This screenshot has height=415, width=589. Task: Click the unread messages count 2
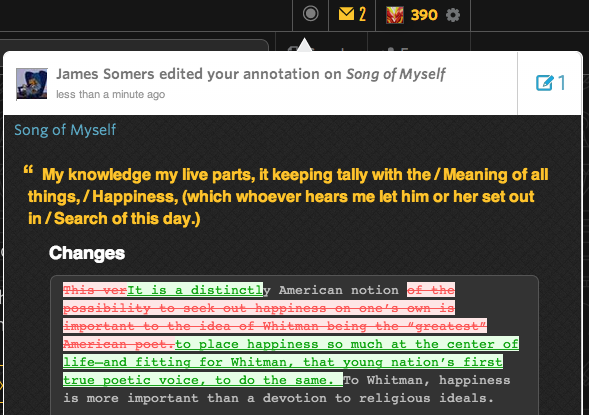point(362,14)
